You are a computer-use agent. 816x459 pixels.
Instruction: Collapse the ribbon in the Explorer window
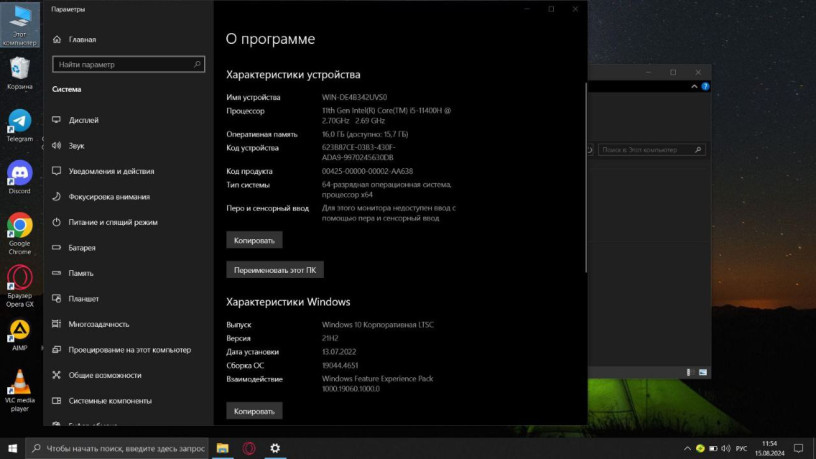click(694, 86)
